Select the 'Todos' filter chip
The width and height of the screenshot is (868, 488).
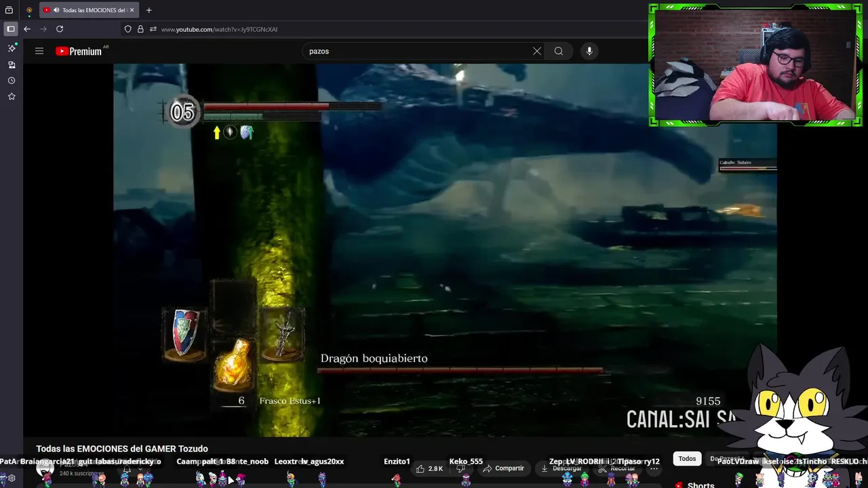pos(687,459)
